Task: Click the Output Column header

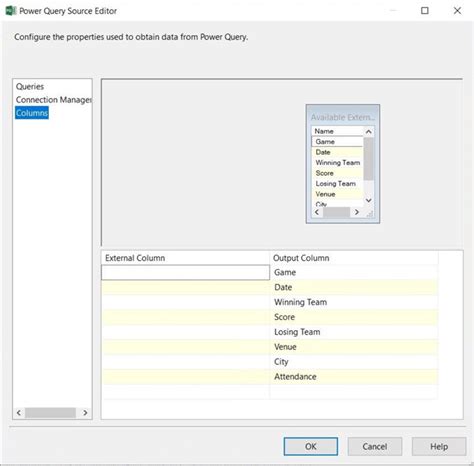Action: click(x=354, y=258)
